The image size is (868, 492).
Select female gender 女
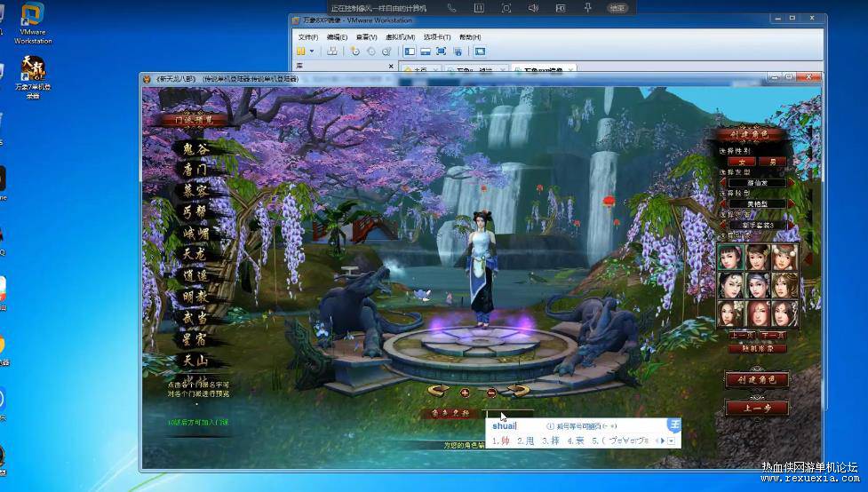click(743, 162)
